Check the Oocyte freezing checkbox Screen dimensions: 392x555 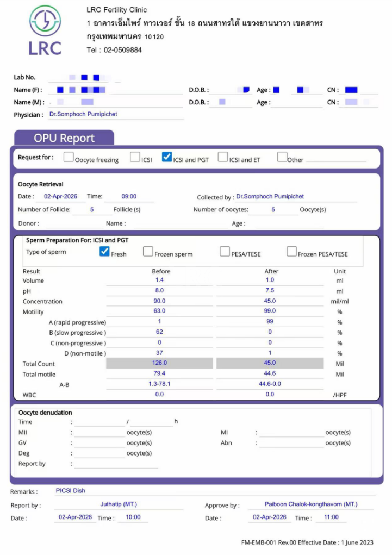[x=69, y=157]
